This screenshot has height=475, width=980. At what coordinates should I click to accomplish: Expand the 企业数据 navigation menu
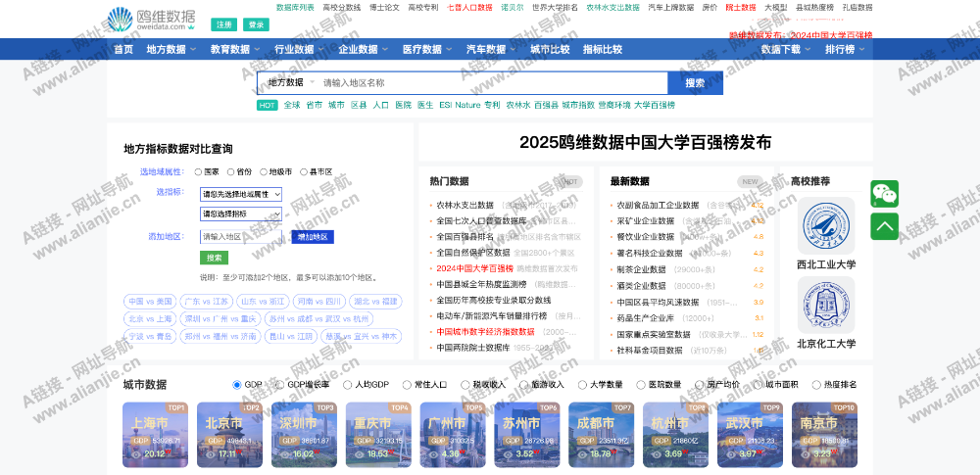point(364,49)
